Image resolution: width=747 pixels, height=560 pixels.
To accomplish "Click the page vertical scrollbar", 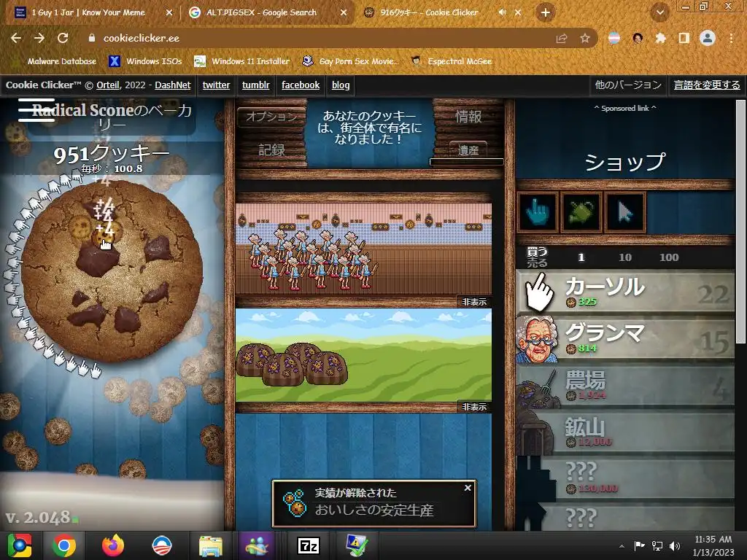I will click(x=740, y=222).
